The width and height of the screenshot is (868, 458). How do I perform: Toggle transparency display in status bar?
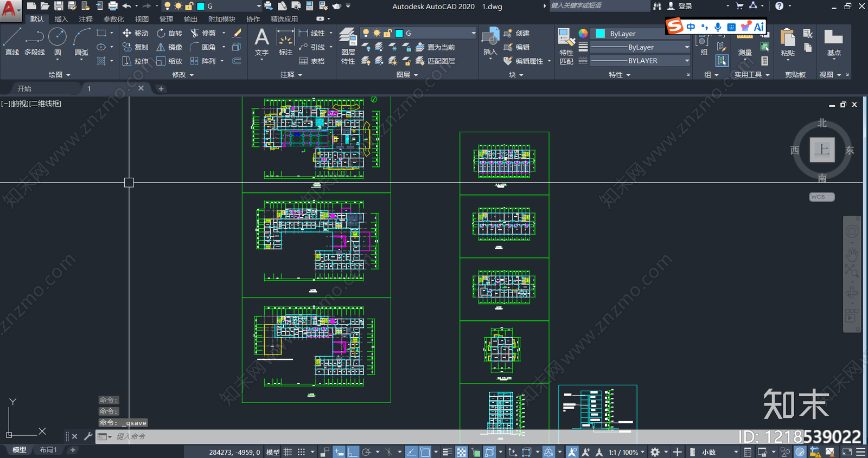[x=461, y=452]
